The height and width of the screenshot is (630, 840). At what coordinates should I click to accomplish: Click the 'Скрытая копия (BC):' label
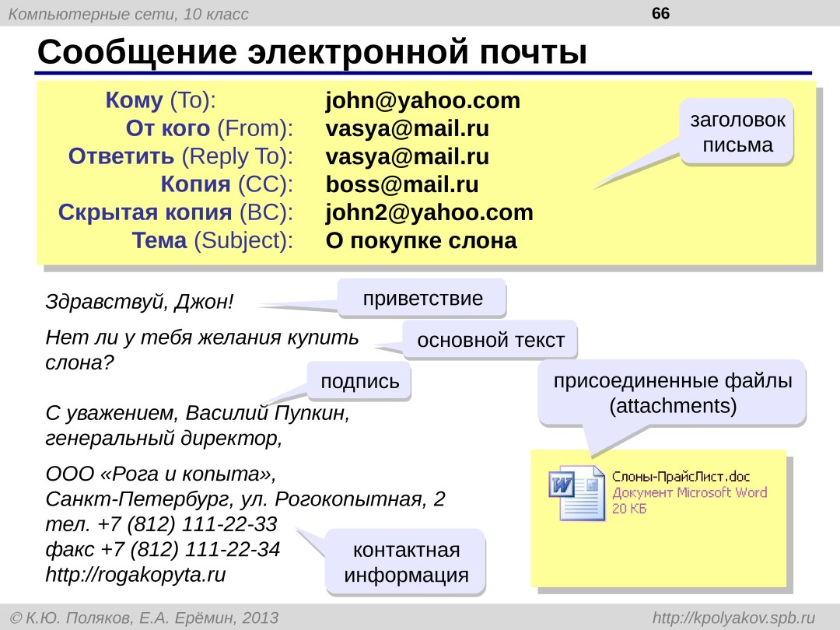176,212
